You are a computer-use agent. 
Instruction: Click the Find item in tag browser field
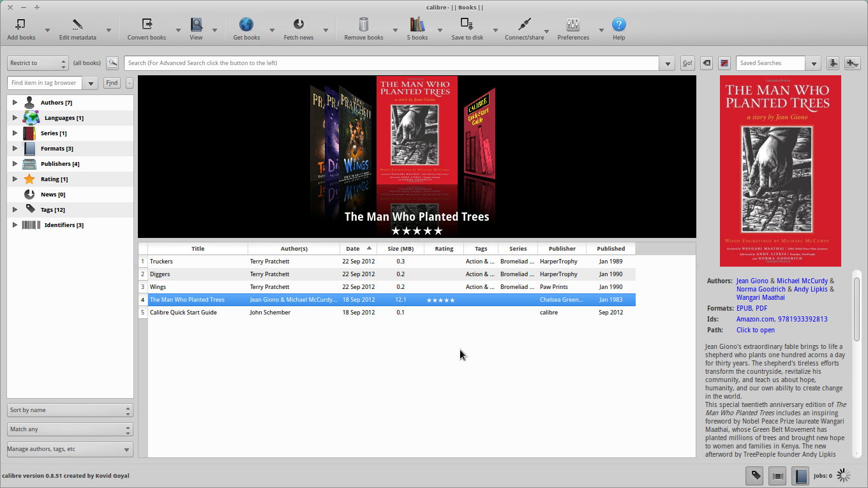point(45,83)
